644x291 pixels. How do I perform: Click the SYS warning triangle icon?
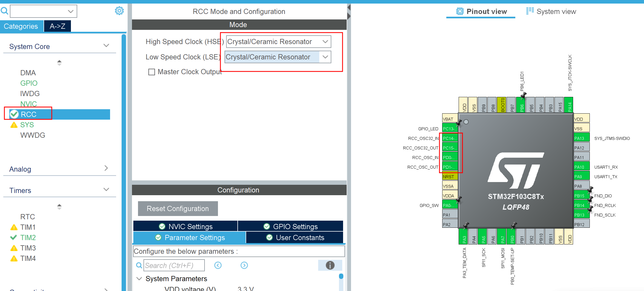pyautogui.click(x=14, y=125)
